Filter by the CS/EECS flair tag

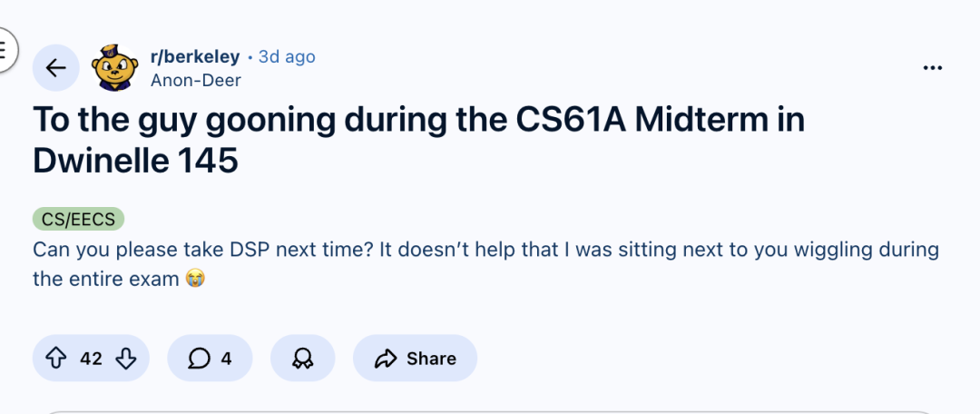78,219
